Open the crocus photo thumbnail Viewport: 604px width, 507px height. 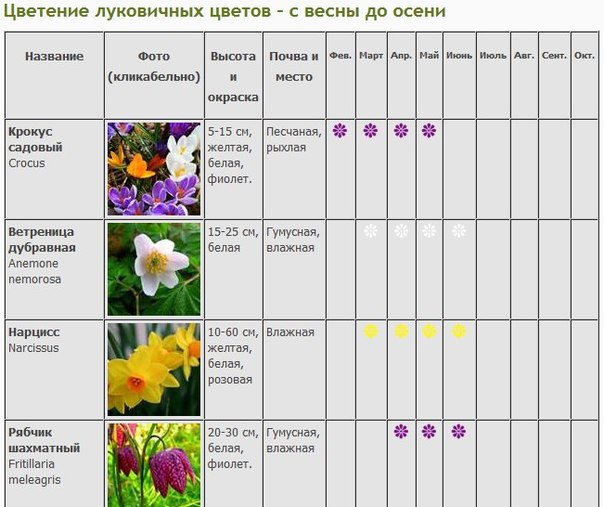pyautogui.click(x=154, y=169)
